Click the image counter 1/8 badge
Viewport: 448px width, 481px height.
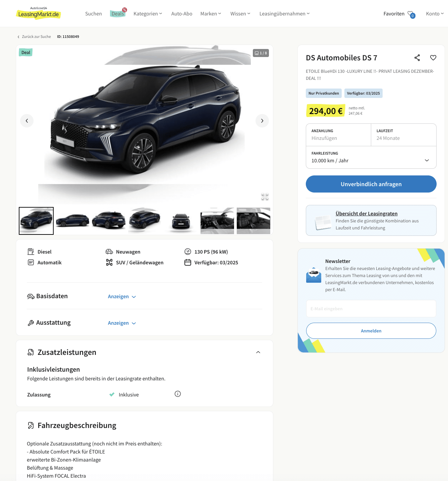coord(261,53)
